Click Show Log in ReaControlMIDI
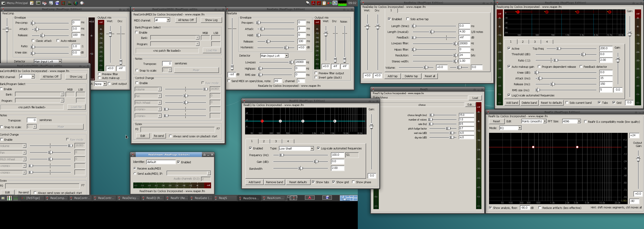The image size is (644, 229). click(x=211, y=20)
